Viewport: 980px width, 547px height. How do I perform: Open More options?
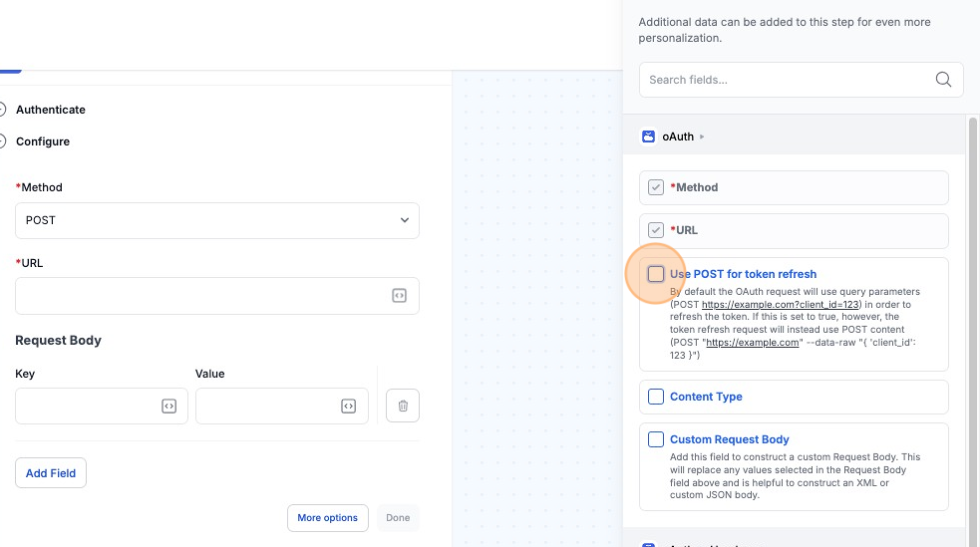point(327,518)
